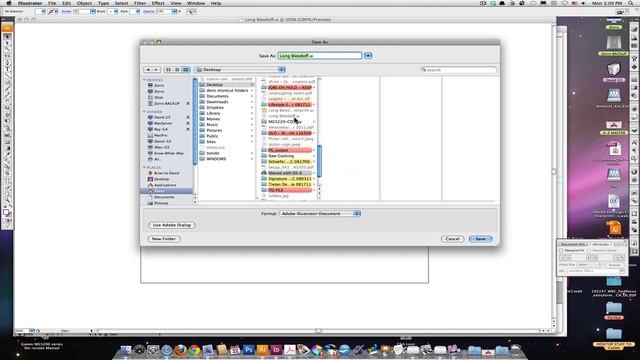Open iCal from the Dock
Viewport: 640px width, 360px height.
coord(235,350)
